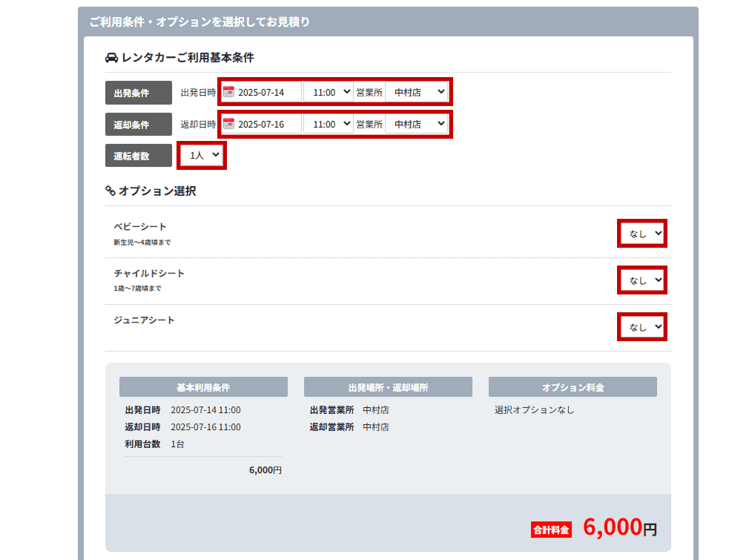Open the チャイルドシート quantity dropdown
The width and height of the screenshot is (752, 560).
pyautogui.click(x=642, y=280)
